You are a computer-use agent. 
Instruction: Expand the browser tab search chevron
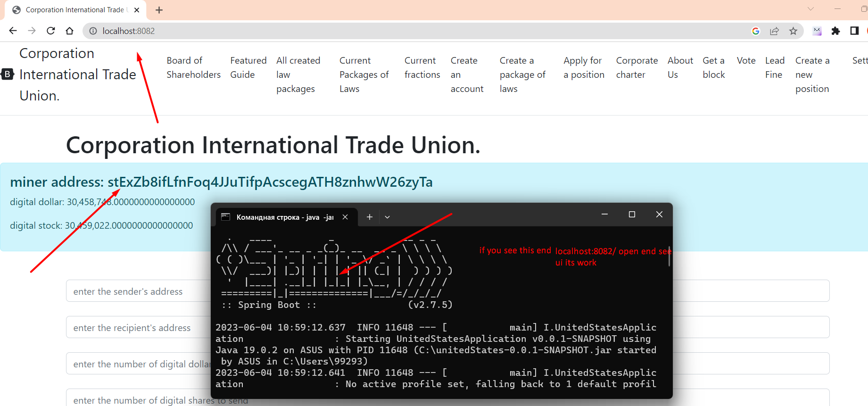810,9
